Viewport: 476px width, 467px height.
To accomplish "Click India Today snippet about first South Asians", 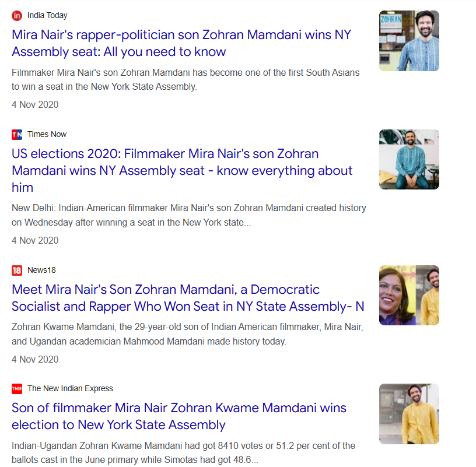I will pyautogui.click(x=185, y=80).
